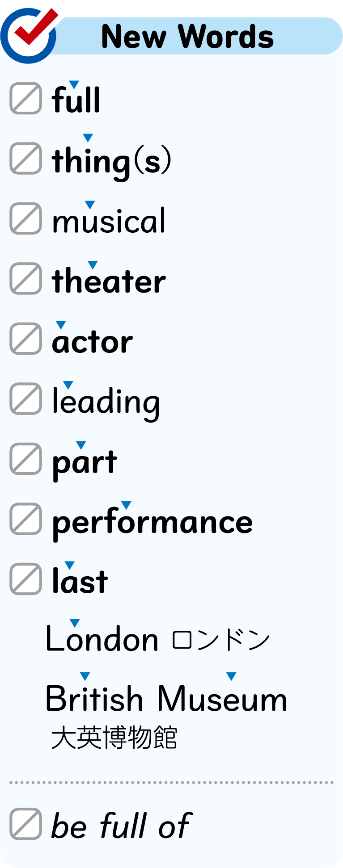Check the box beside "full"
The image size is (343, 868).
(x=26, y=98)
